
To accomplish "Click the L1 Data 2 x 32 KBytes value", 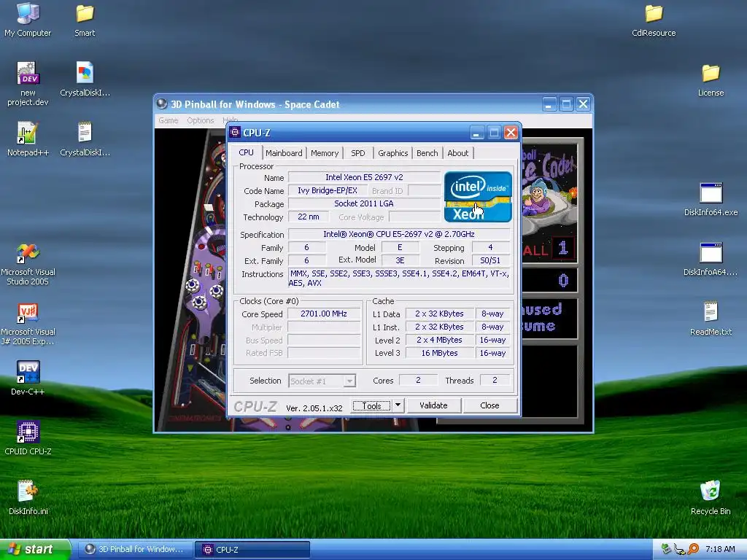I will [439, 314].
